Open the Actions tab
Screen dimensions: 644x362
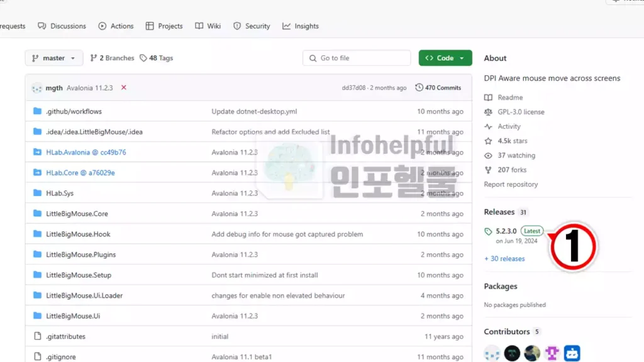click(x=116, y=26)
